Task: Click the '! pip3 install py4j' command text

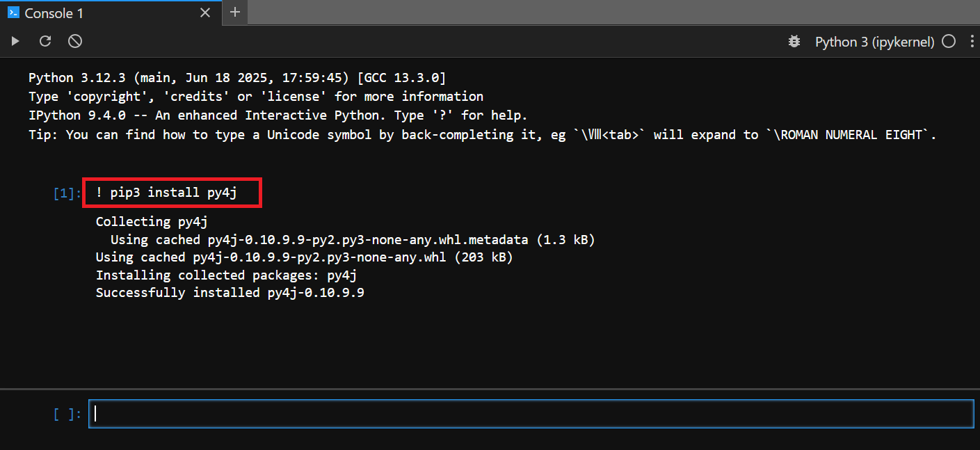Action: click(x=166, y=193)
